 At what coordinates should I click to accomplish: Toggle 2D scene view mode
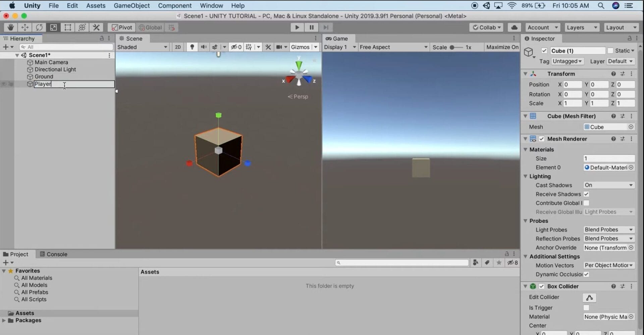tap(178, 47)
